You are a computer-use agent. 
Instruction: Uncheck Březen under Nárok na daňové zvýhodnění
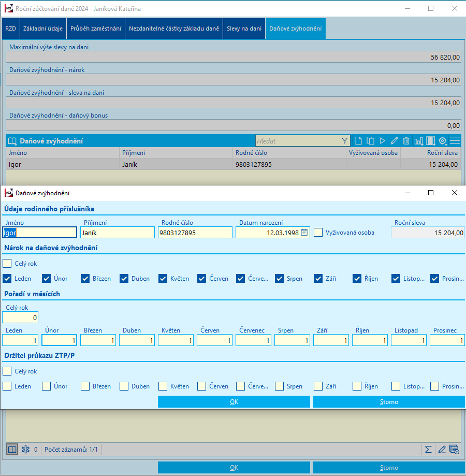[85, 278]
